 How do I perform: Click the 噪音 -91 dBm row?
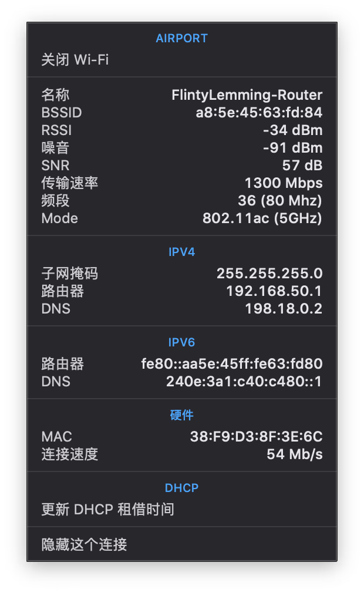pos(182,148)
